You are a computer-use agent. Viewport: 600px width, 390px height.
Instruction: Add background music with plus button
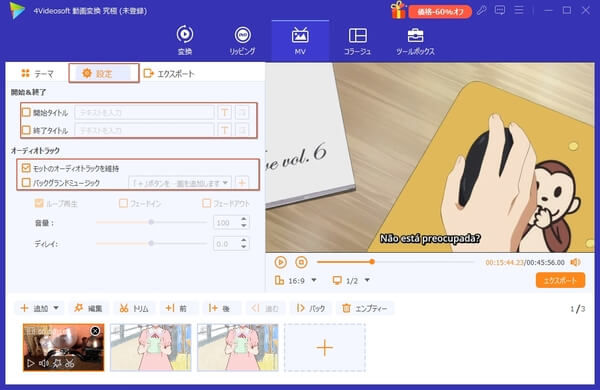click(x=242, y=183)
